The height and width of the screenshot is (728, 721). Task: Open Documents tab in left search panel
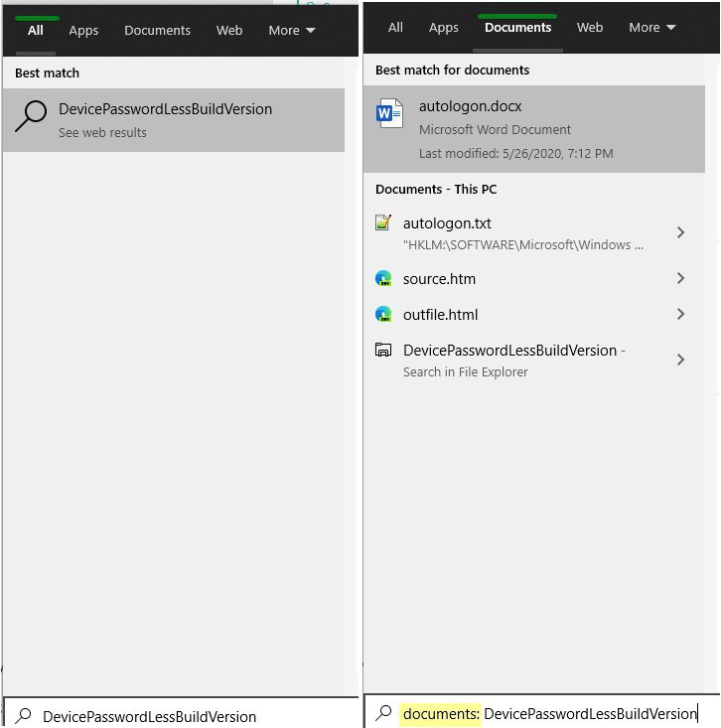tap(157, 31)
